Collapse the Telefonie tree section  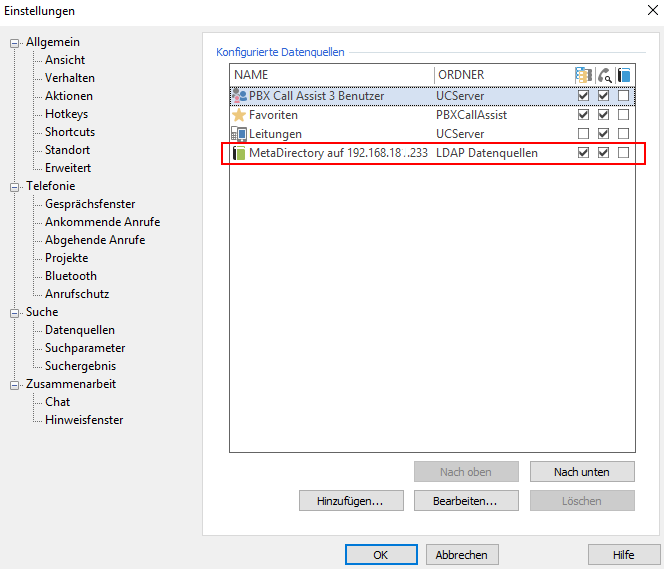(15, 187)
